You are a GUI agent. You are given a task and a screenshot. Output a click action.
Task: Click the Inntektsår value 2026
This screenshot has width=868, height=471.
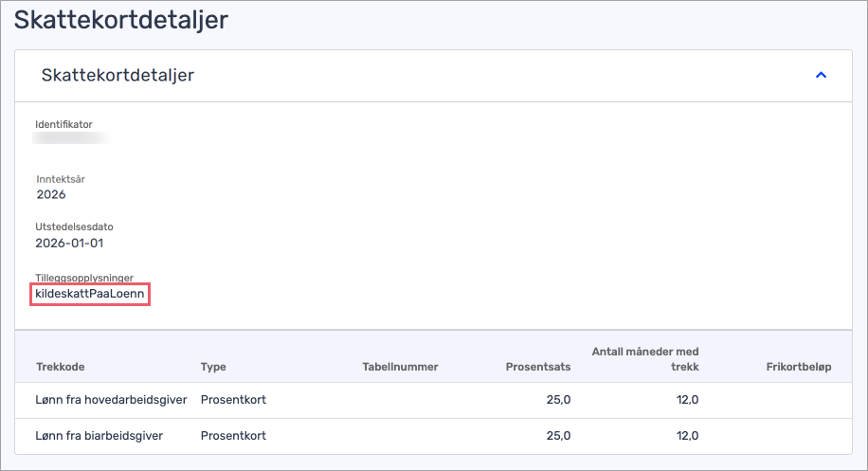pyautogui.click(x=51, y=194)
